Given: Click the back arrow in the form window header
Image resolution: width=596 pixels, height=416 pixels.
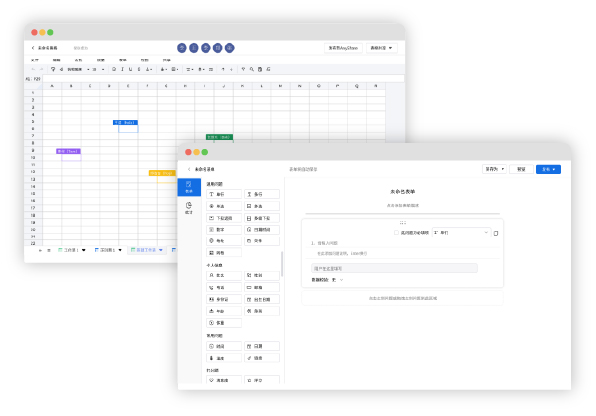Looking at the screenshot, I should click(189, 169).
